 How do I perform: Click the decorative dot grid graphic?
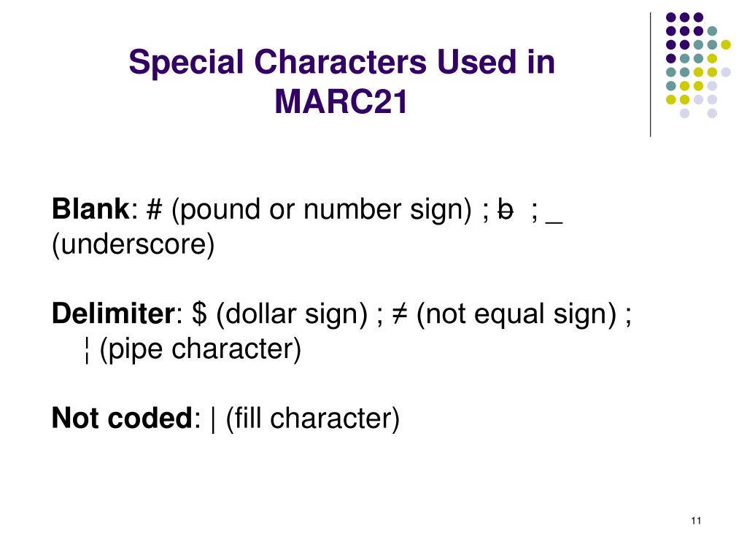(x=698, y=65)
